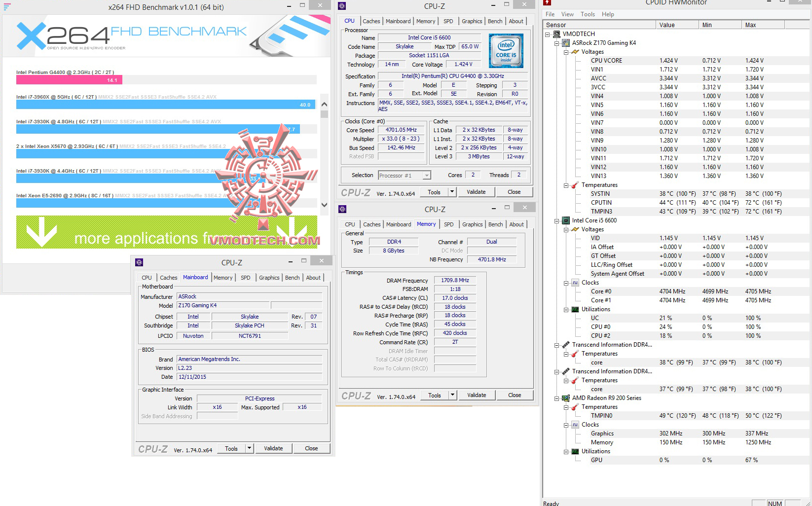This screenshot has width=812, height=506.
Task: Collapse the Clocks group under Intel Core i5 6600
Action: pyautogui.click(x=566, y=283)
